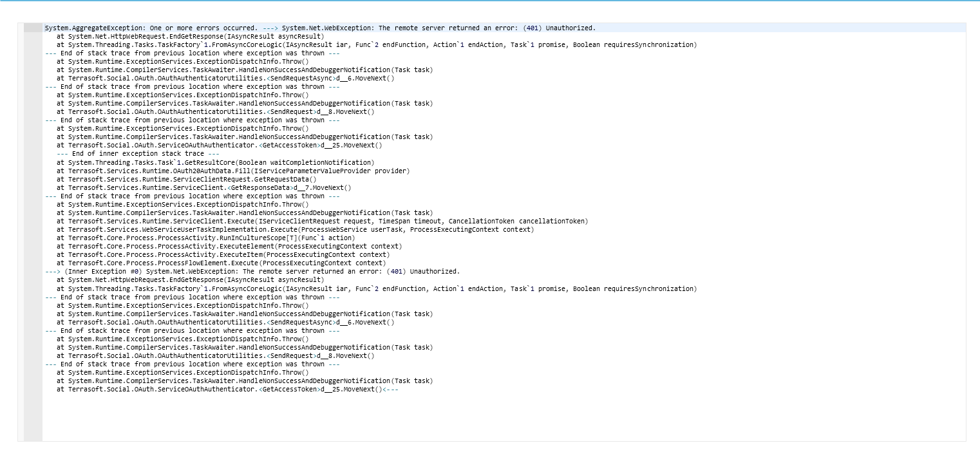Select the Task`1.GetResultCore stack line
Viewport: 980px width, 461px height.
click(x=215, y=163)
